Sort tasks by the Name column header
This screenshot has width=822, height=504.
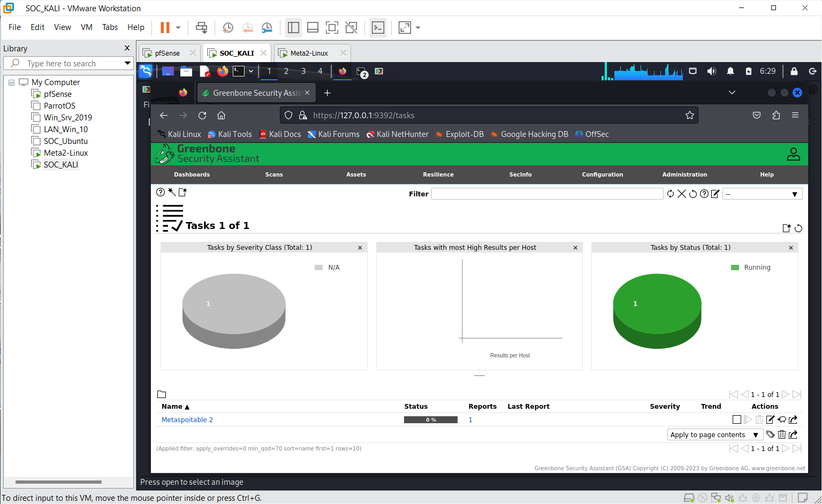point(176,406)
